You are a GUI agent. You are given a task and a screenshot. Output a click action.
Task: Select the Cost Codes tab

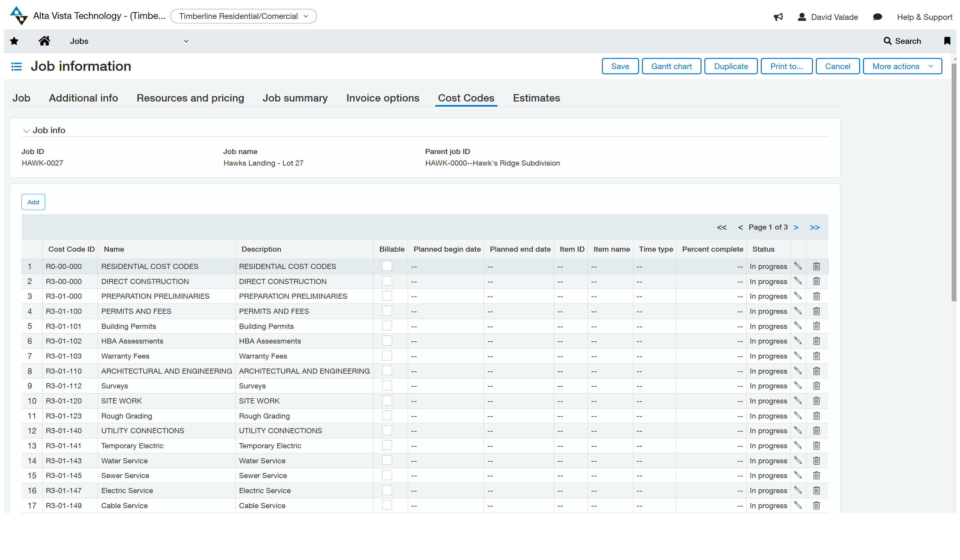coord(466,98)
